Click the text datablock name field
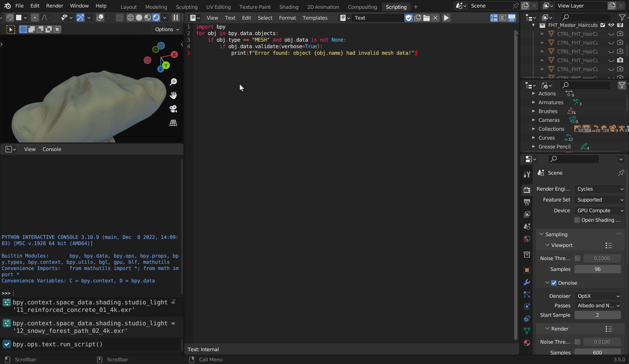629x364 pixels. click(x=378, y=18)
